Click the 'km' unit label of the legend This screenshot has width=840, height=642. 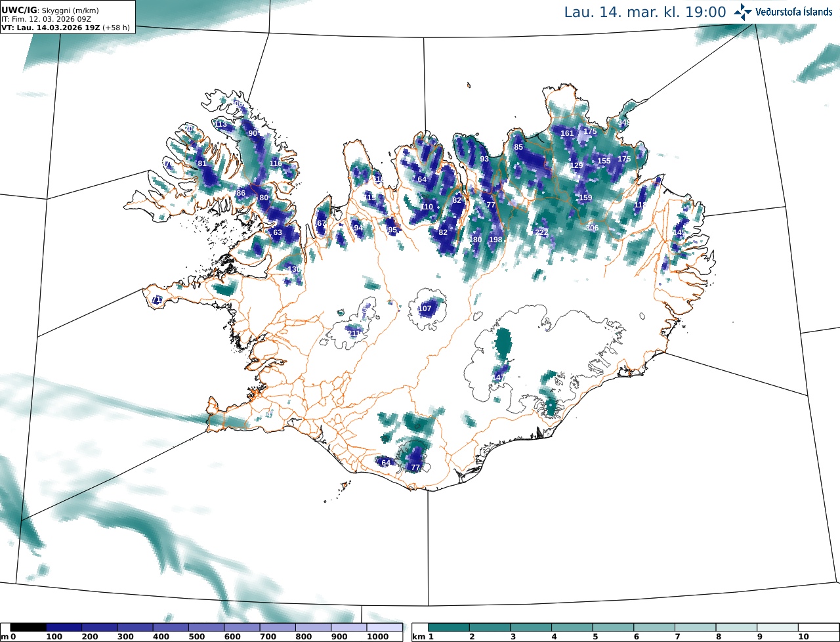coord(417,637)
